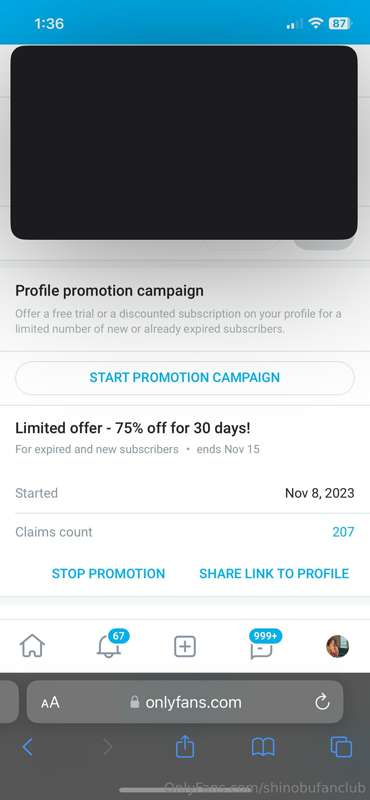Select SHARE LINK TO PROFILE

tap(274, 573)
